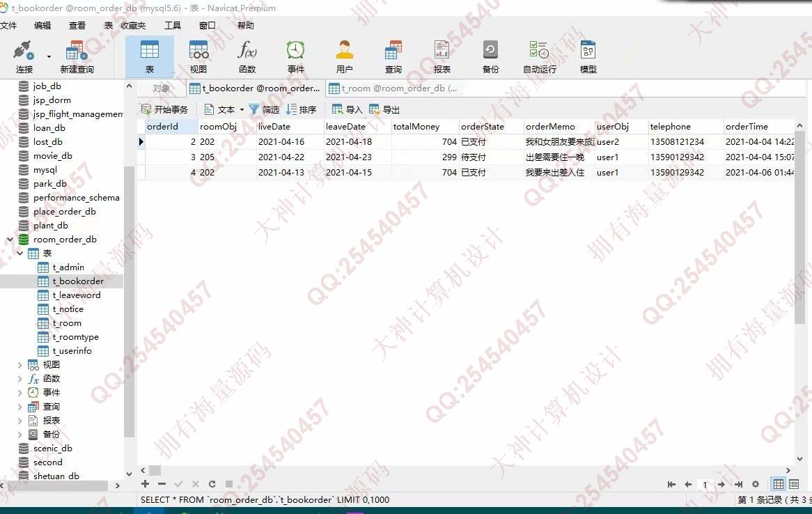
Task: Select the movie_db database
Action: (52, 156)
